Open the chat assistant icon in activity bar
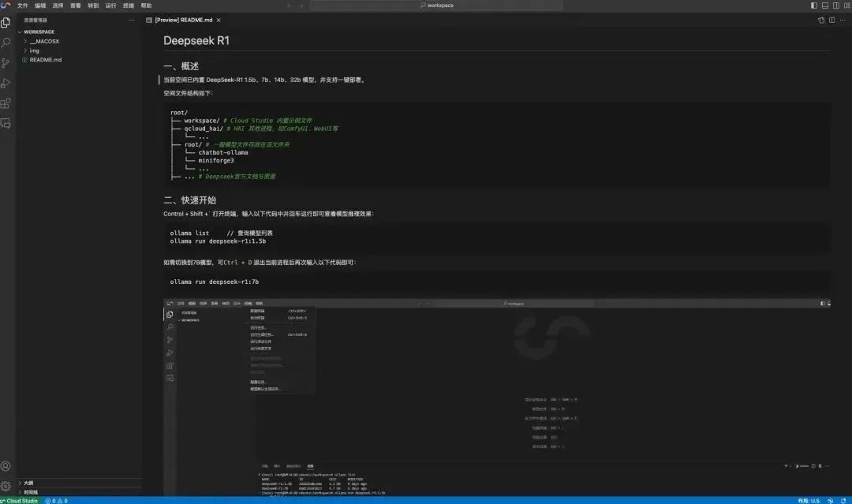Screen dimensions: 852x504 [x=6, y=123]
